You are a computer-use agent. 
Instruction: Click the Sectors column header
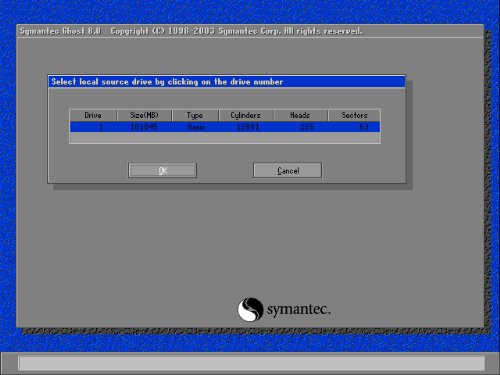point(354,115)
